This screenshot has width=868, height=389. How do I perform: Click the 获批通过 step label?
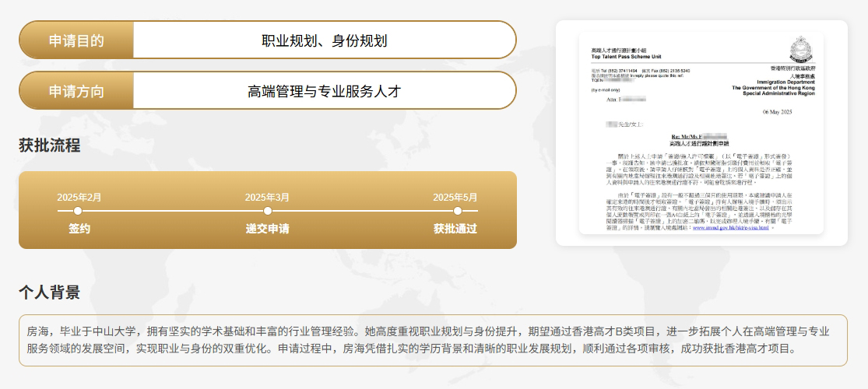click(455, 229)
